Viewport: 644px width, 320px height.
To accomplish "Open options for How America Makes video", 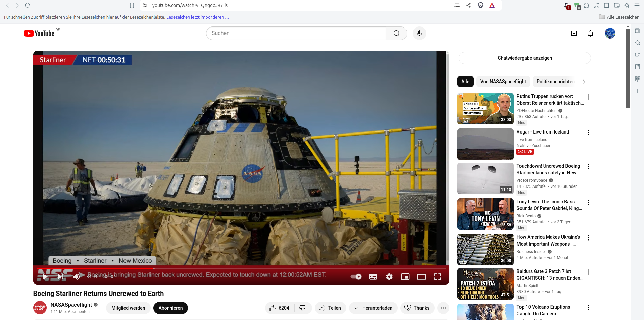I will [x=588, y=238].
